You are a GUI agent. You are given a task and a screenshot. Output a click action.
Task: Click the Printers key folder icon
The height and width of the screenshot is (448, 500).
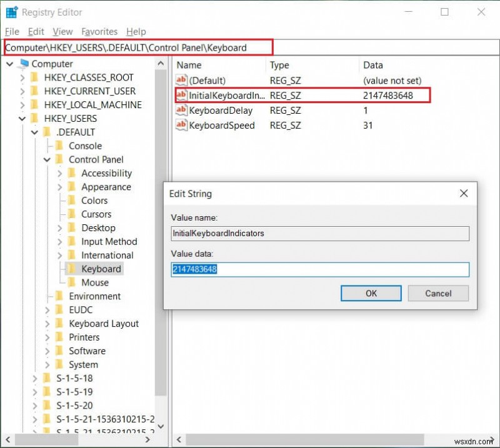[x=61, y=337]
